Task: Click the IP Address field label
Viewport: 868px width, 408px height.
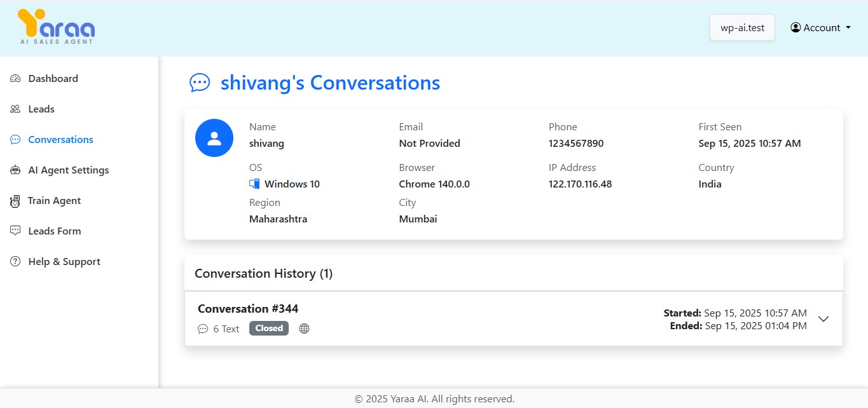Action: (x=572, y=168)
